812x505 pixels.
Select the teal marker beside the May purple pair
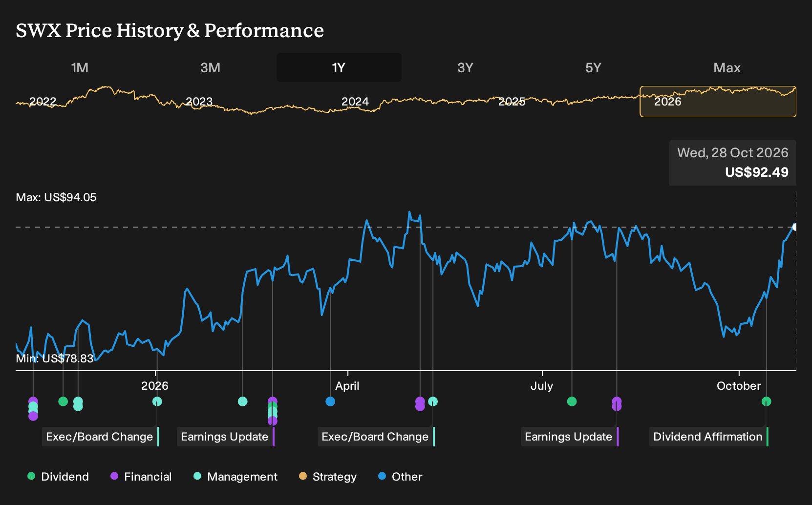tap(433, 401)
